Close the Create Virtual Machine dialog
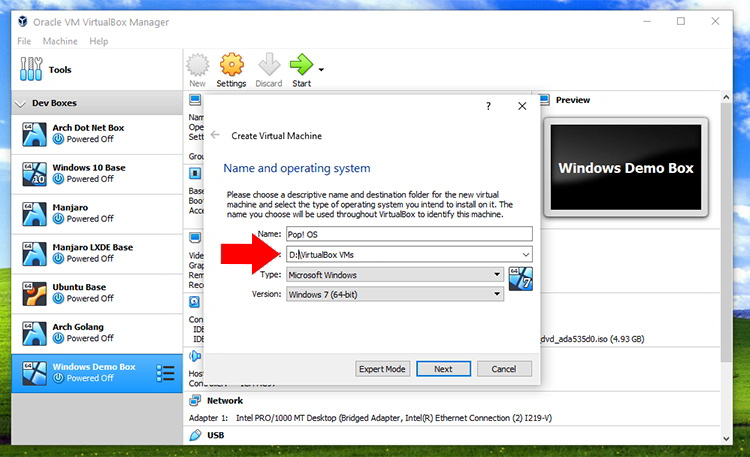Screen dimensions: 750x457 click(522, 106)
